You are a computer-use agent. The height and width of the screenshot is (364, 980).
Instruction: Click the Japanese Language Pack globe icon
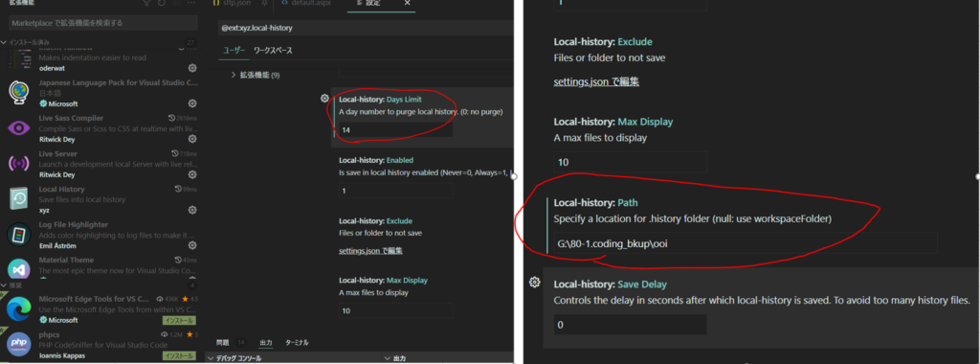click(x=19, y=93)
